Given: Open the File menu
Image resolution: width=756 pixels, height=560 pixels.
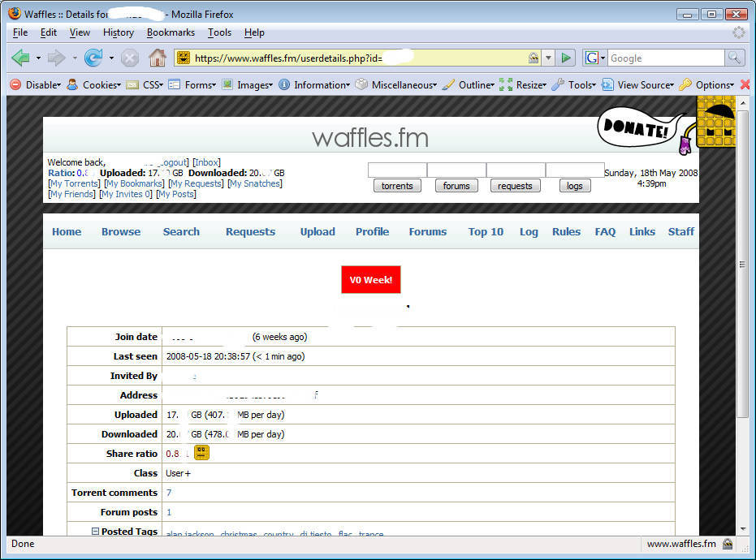Looking at the screenshot, I should 19,32.
